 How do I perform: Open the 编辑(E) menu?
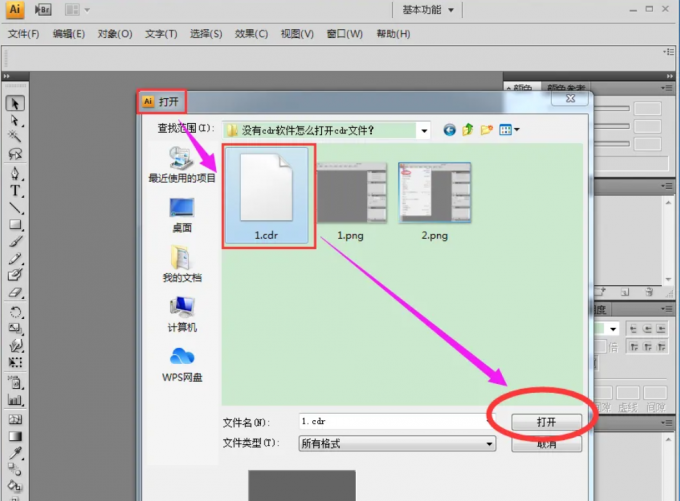[x=69, y=34]
